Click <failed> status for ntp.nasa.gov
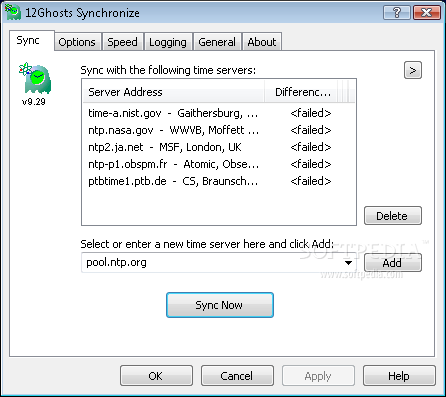446x397 pixels. [311, 130]
